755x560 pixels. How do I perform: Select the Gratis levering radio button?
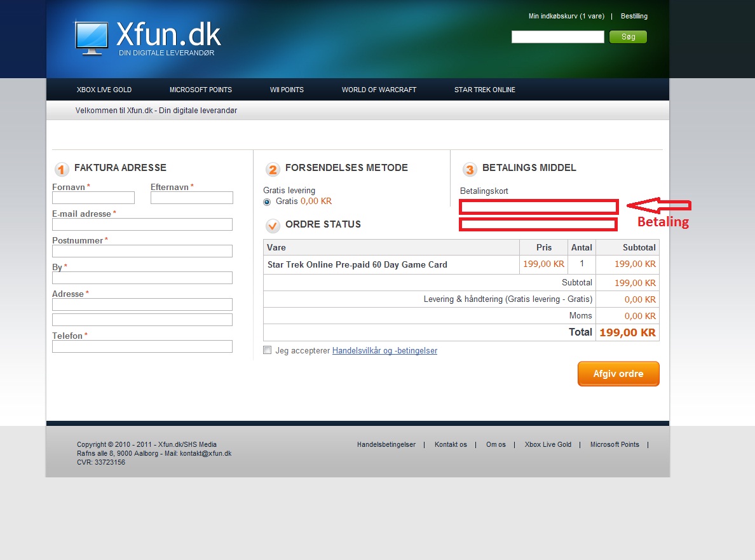tap(267, 201)
